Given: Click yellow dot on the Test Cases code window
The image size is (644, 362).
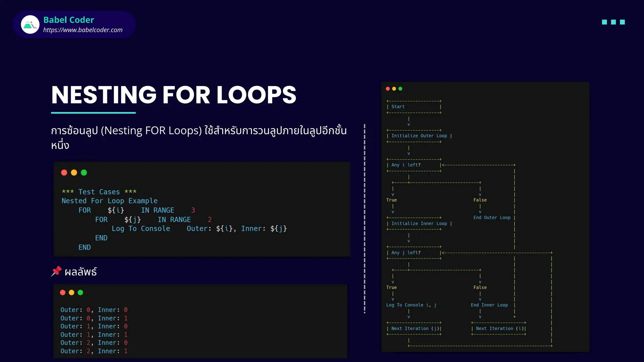Looking at the screenshot, I should click(x=74, y=173).
